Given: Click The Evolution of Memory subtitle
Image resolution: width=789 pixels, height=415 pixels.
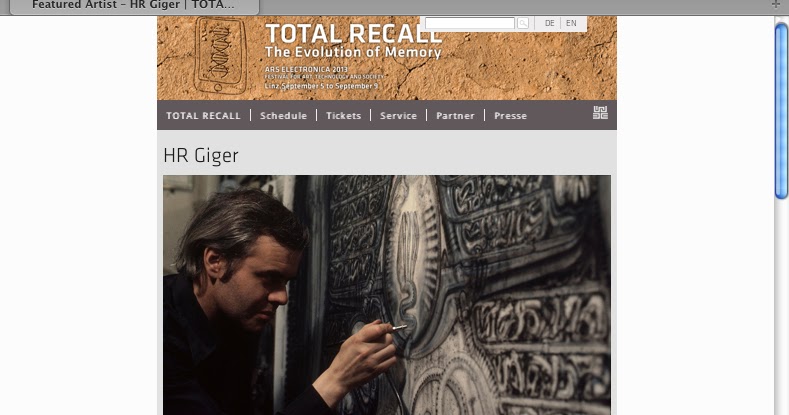Looking at the screenshot, I should pyautogui.click(x=353, y=52).
